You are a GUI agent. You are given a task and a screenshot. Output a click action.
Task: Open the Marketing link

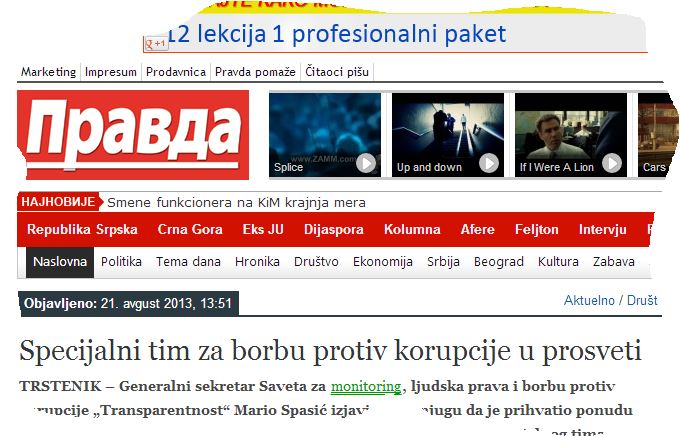49,72
